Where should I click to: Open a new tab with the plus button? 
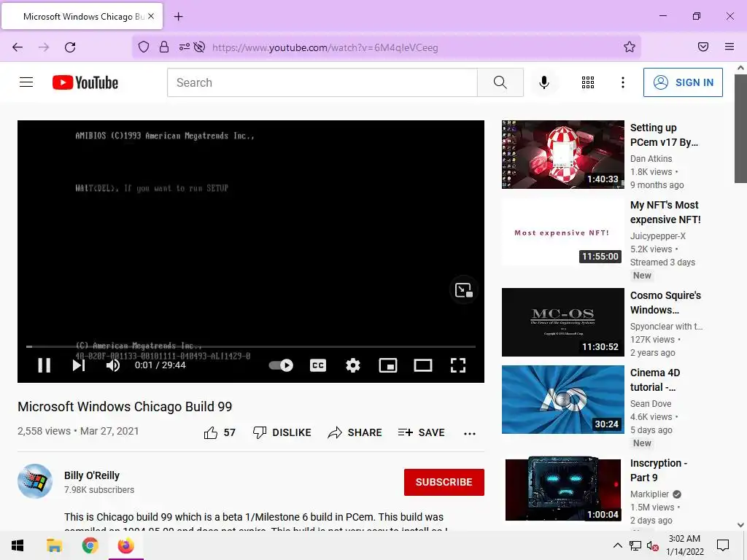click(x=178, y=17)
